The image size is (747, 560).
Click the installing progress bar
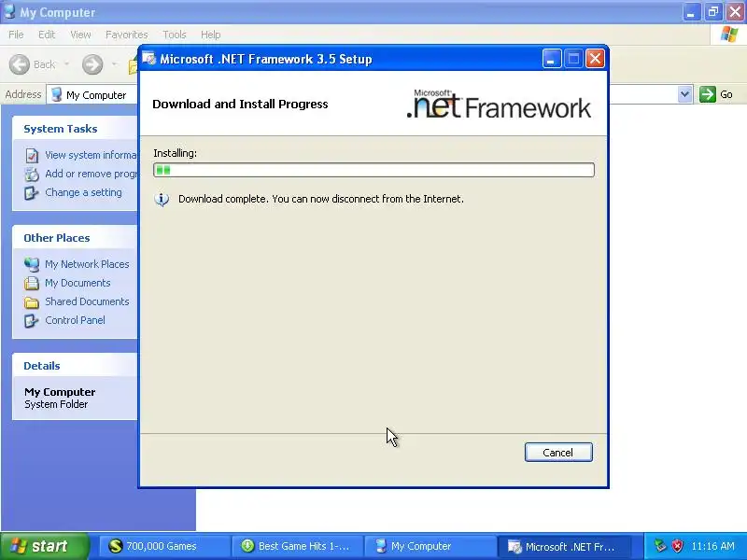[x=374, y=170]
